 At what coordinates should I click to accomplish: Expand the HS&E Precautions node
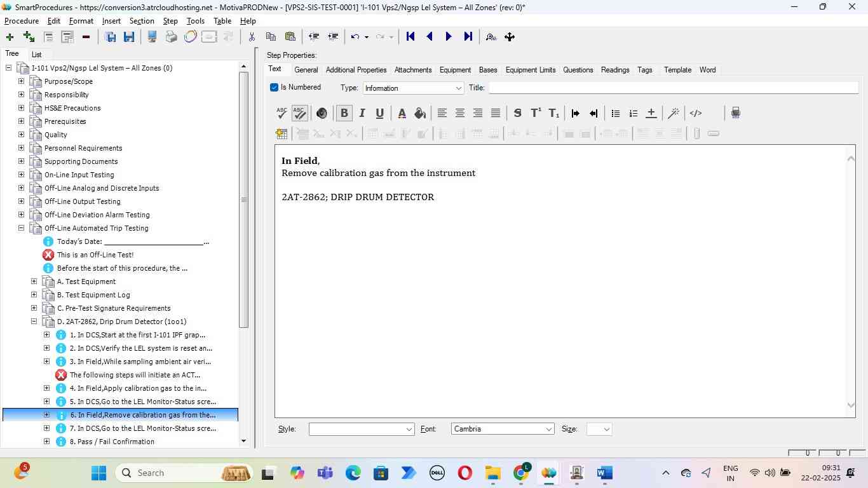click(x=22, y=108)
